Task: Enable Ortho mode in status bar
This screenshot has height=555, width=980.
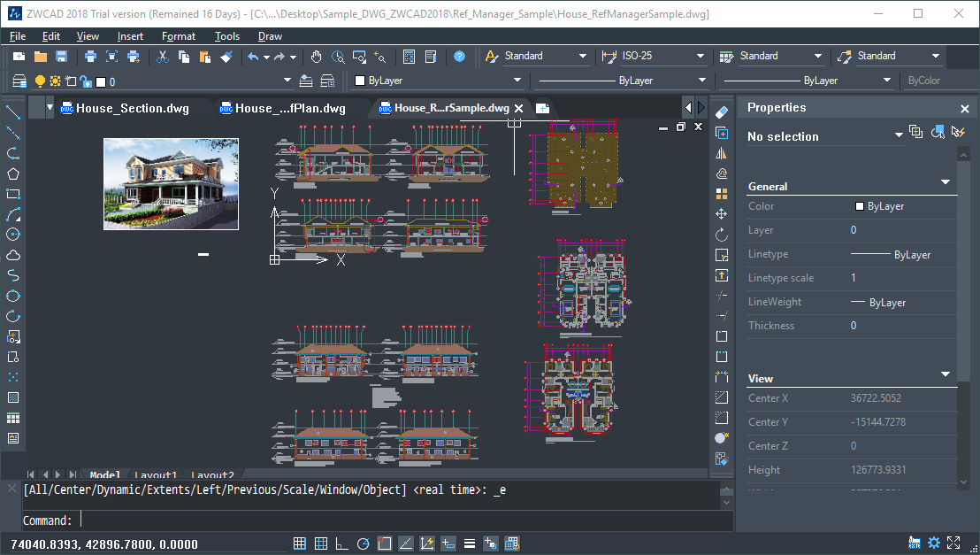Action: pyautogui.click(x=341, y=543)
